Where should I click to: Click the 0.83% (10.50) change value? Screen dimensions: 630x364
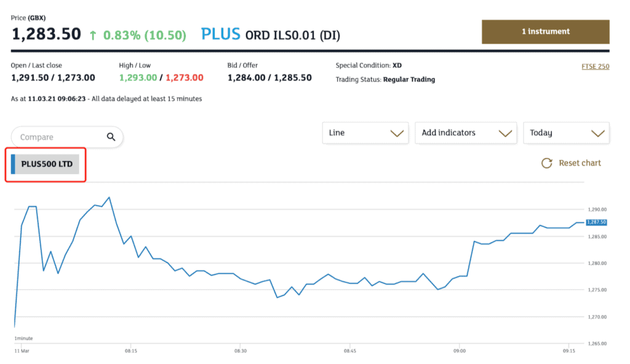[x=145, y=36]
